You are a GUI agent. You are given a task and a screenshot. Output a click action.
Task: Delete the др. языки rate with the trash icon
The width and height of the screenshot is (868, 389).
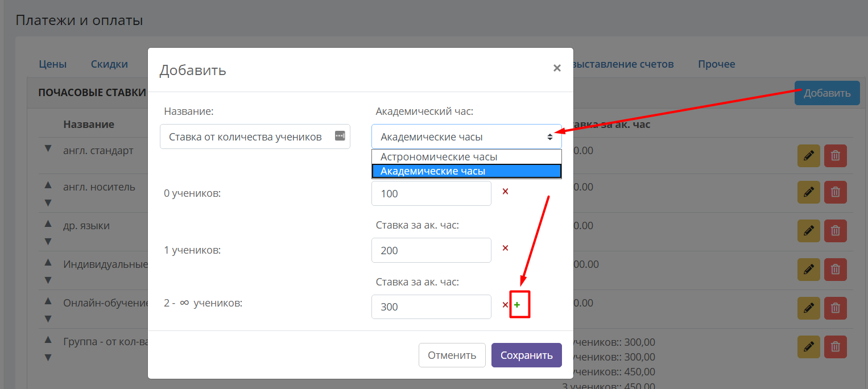tap(835, 231)
